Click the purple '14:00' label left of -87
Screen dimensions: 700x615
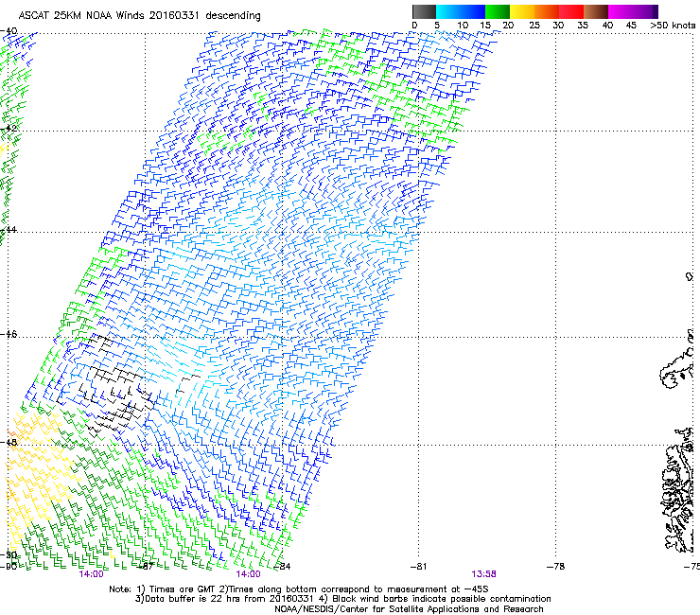click(x=91, y=574)
